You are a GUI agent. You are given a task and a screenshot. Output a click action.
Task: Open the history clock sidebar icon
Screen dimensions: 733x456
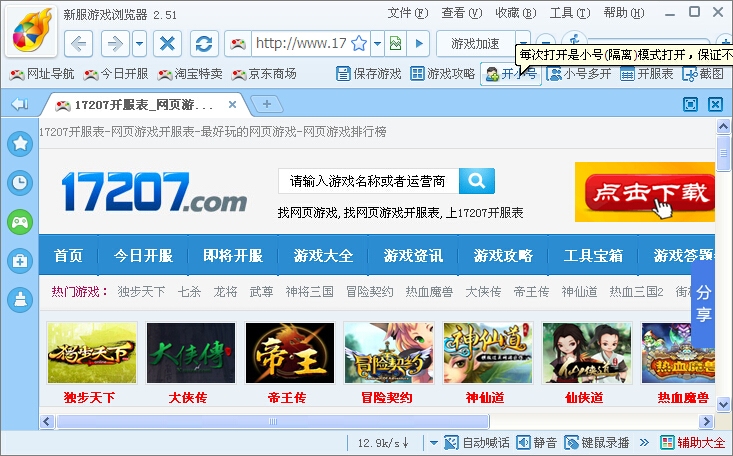pos(19,182)
